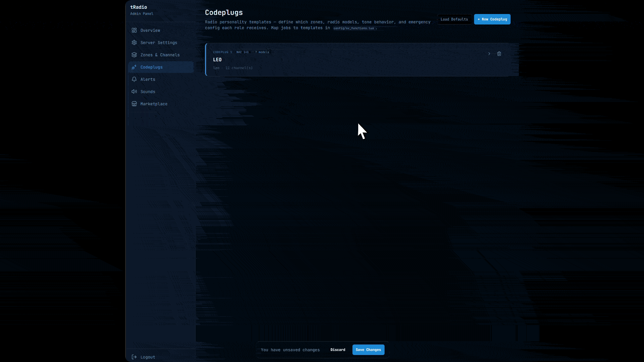Viewport: 644px width, 362px height.
Task: Click the Logout label
Action: [148, 357]
